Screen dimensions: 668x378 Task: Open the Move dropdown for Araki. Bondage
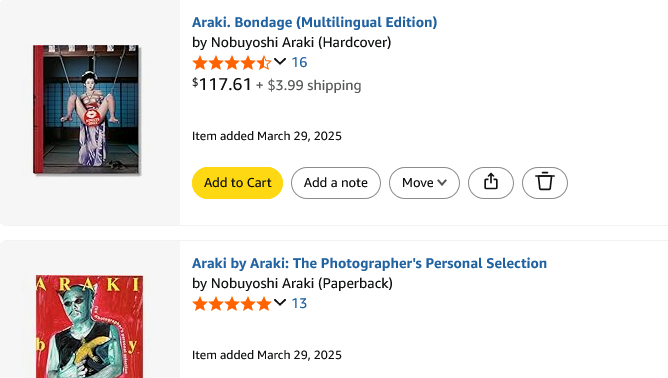click(x=424, y=183)
